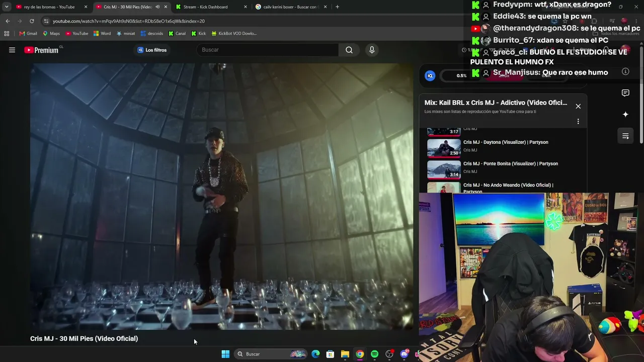Click the Mix: Kail BRL x Cris MJ title
This screenshot has height=362, width=644.
496,103
